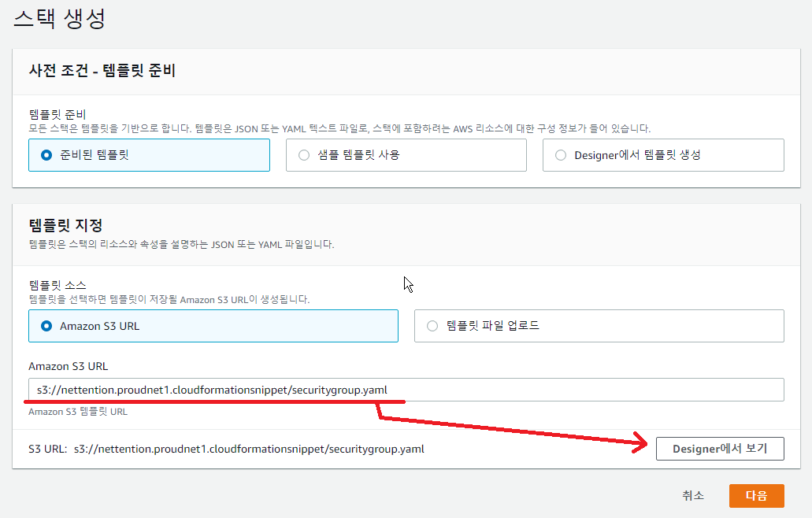Click the Amazon S3 URL label above input

click(68, 366)
